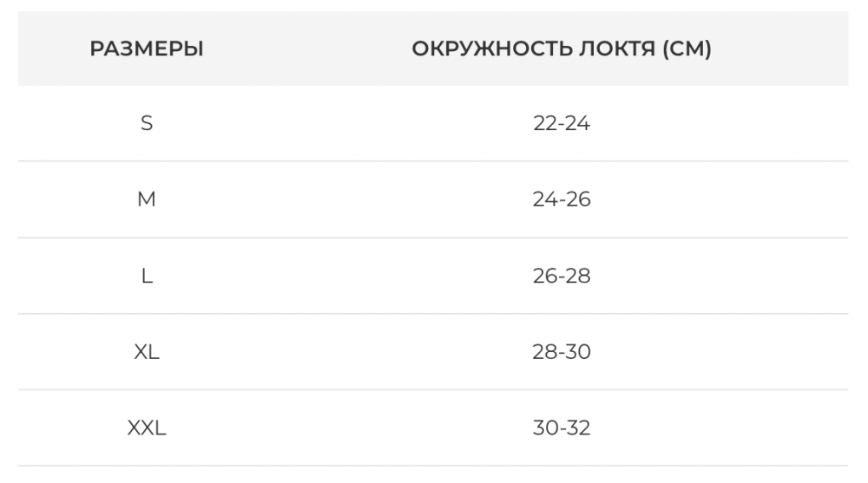Choose the measurement listed for size XL
Viewport: 868px width, 483px height.
point(562,353)
